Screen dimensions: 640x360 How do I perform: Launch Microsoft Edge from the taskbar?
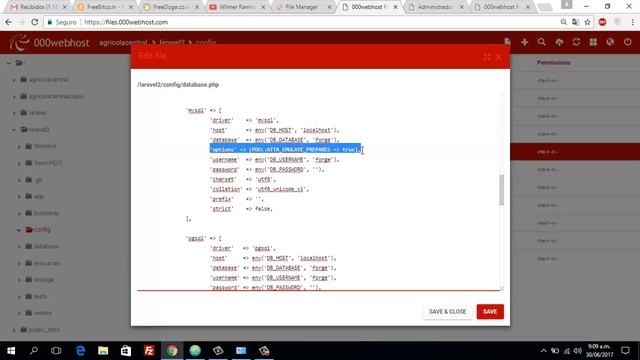80,351
